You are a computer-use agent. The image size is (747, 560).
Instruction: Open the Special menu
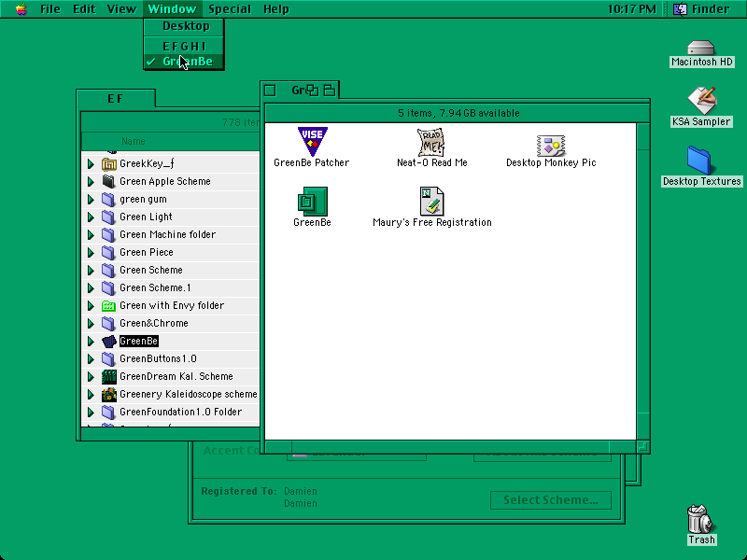(230, 8)
